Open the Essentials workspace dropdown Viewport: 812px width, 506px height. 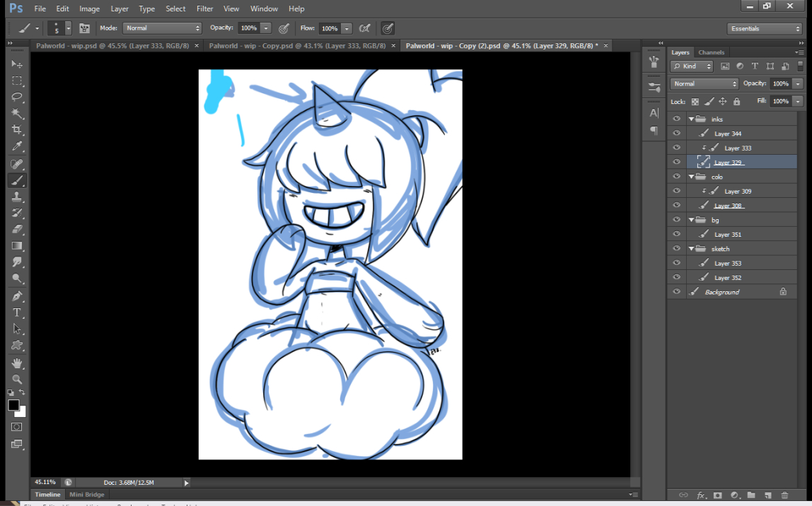[x=765, y=29]
